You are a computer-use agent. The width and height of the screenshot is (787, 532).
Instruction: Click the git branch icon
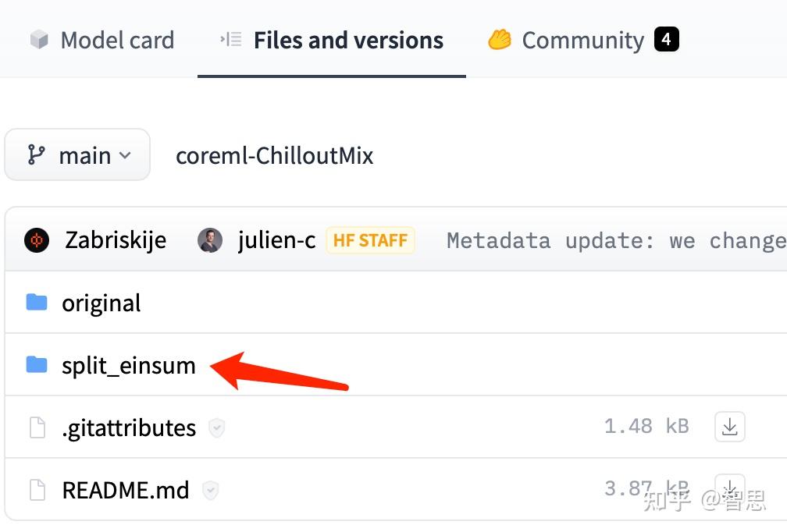[37, 155]
